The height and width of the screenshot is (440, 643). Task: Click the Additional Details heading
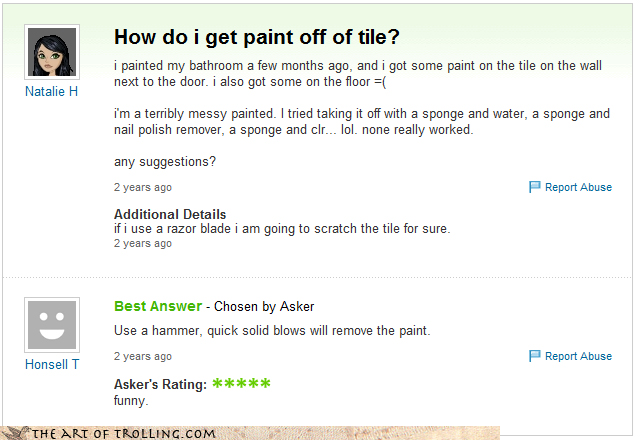[170, 214]
